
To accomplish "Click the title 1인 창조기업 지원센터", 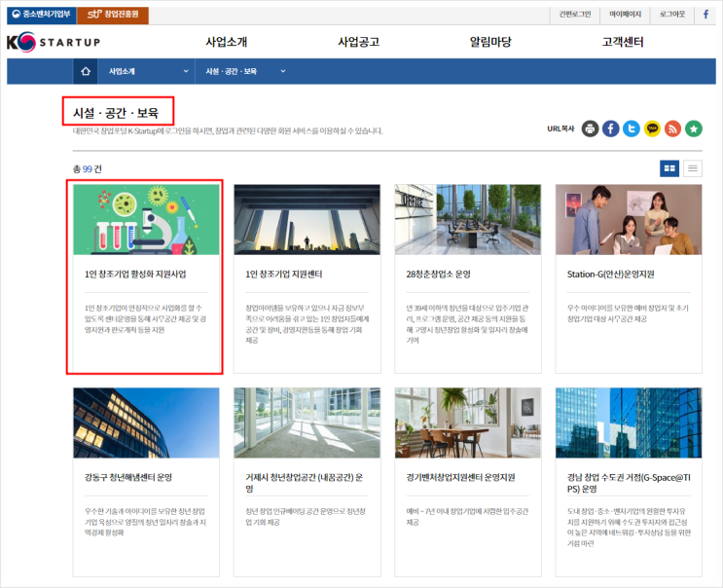I will click(x=284, y=275).
